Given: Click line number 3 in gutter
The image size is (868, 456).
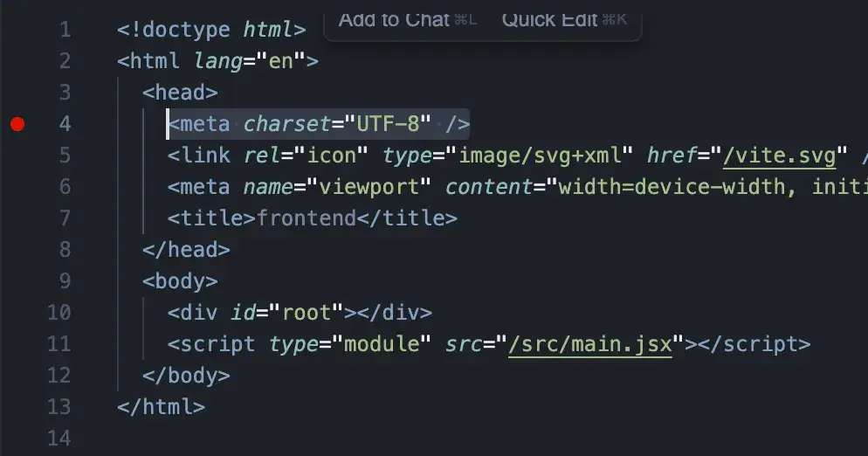Looking at the screenshot, I should [65, 93].
